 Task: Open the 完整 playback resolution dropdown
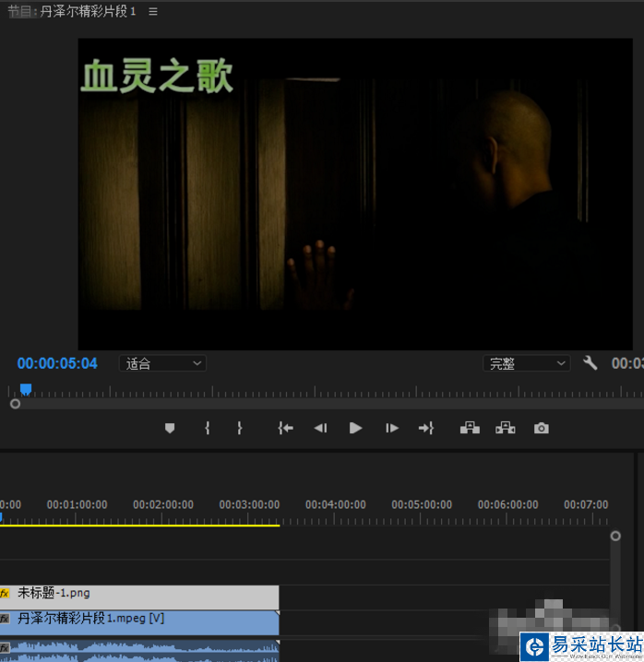pyautogui.click(x=527, y=363)
